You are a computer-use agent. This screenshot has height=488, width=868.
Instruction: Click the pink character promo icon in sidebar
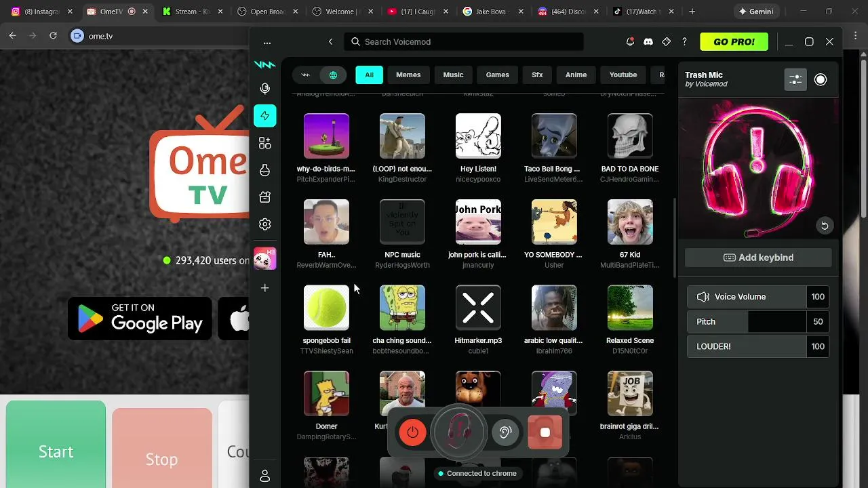[x=265, y=258]
